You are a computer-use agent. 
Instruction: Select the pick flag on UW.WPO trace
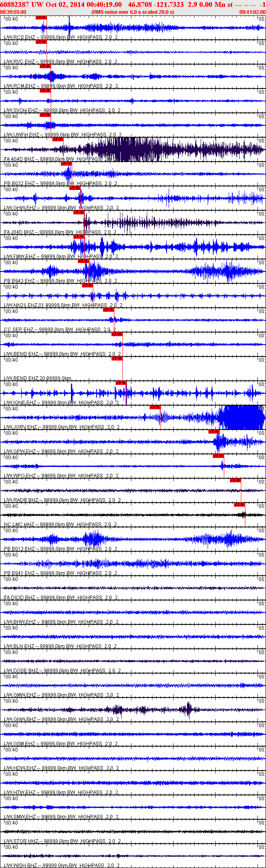tap(219, 456)
